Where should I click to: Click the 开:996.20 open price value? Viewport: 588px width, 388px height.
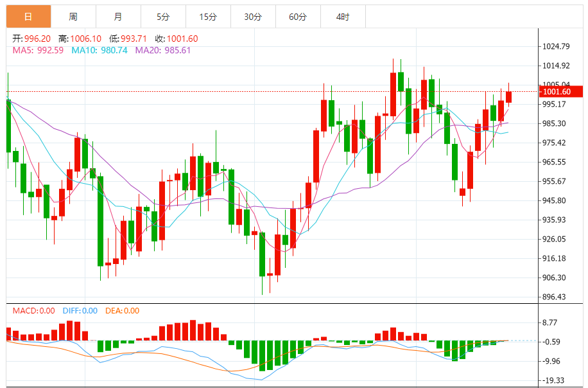[31, 39]
